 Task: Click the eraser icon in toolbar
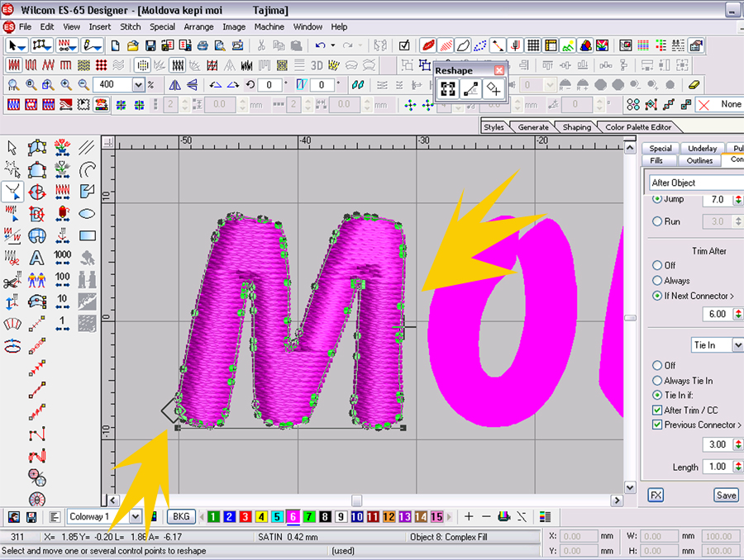tap(694, 84)
